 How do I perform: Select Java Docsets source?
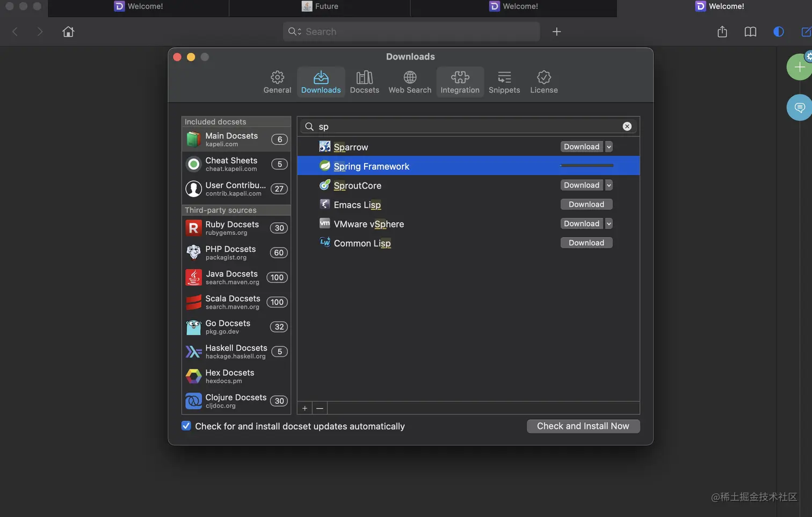click(236, 278)
